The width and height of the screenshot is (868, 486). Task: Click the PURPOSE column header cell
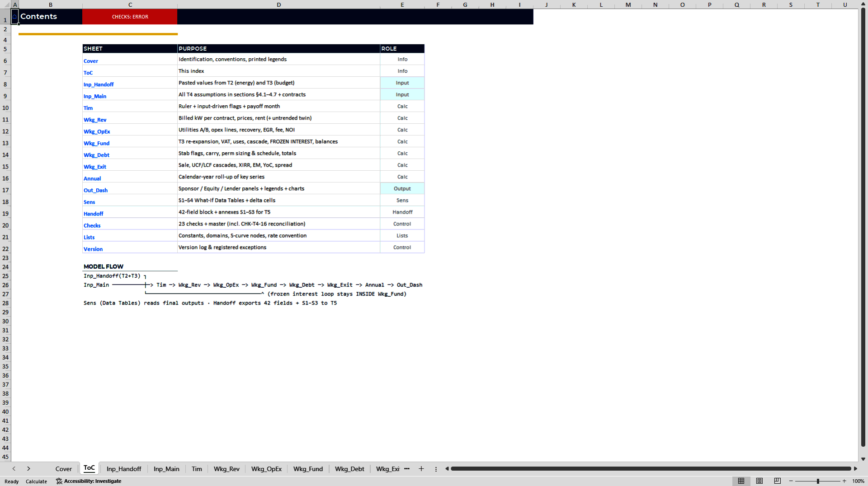(278, 48)
